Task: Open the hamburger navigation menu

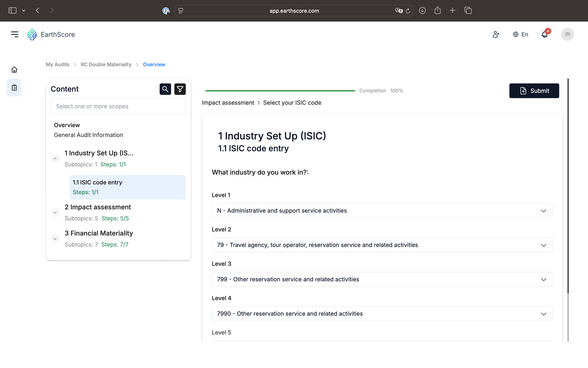Action: [x=15, y=34]
